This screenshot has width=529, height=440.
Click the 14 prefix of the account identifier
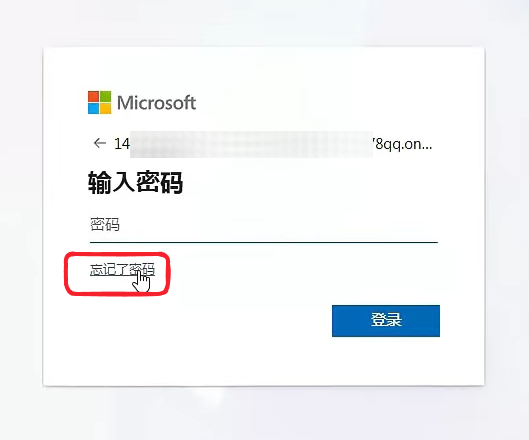(x=122, y=144)
